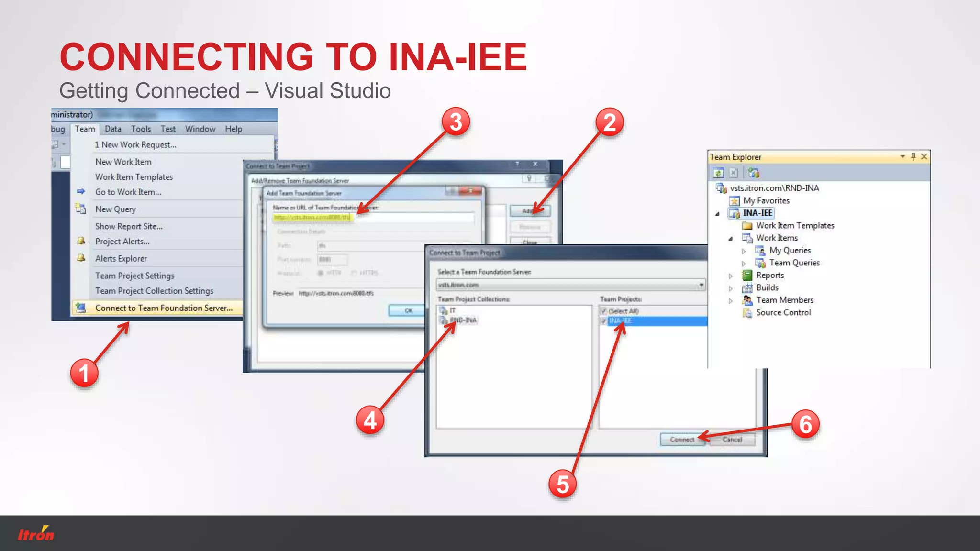Choose Connect to Team Foundation Server menu item
This screenshot has height=551, width=980.
pyautogui.click(x=157, y=308)
